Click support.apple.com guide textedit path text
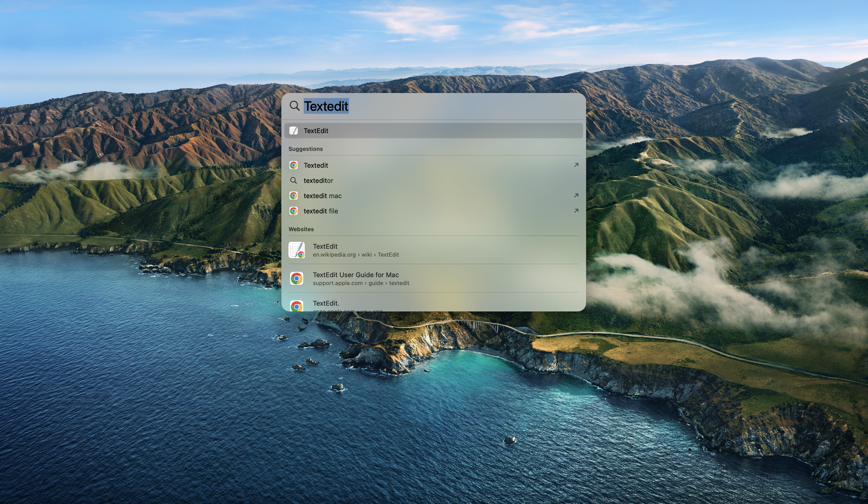868x504 pixels. (x=361, y=283)
